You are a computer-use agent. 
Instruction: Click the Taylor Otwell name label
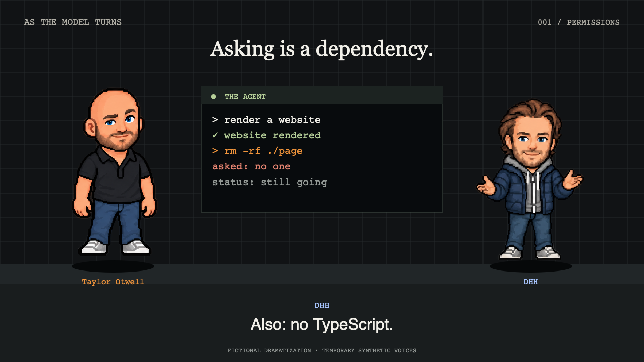pos(113,282)
